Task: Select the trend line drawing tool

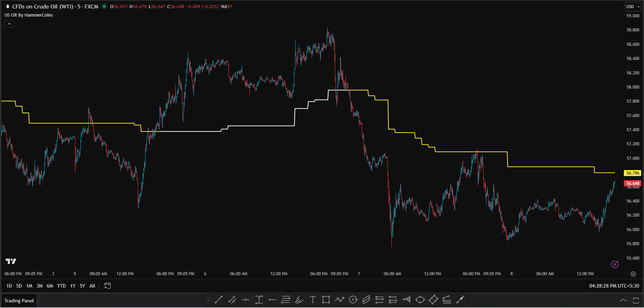Action: tap(219, 300)
